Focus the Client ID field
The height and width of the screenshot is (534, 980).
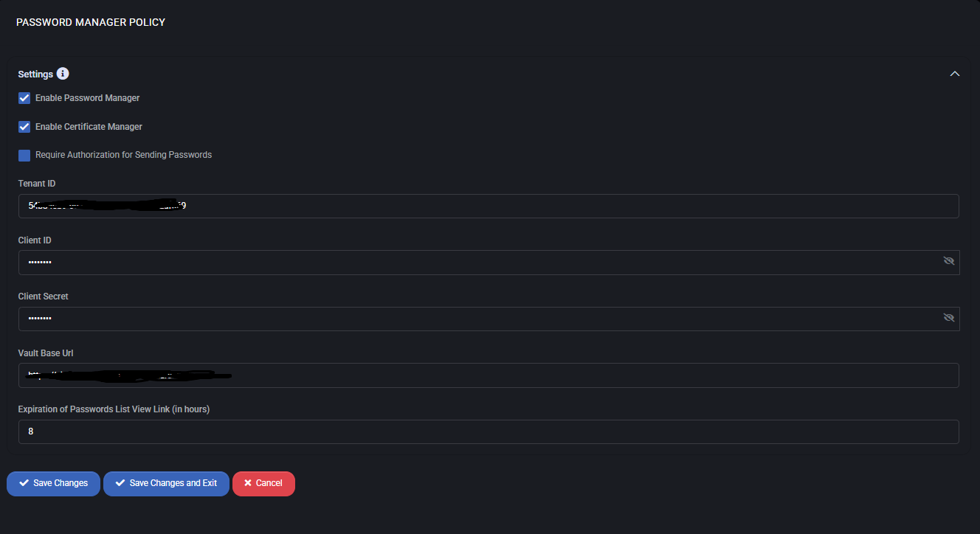pos(472,263)
